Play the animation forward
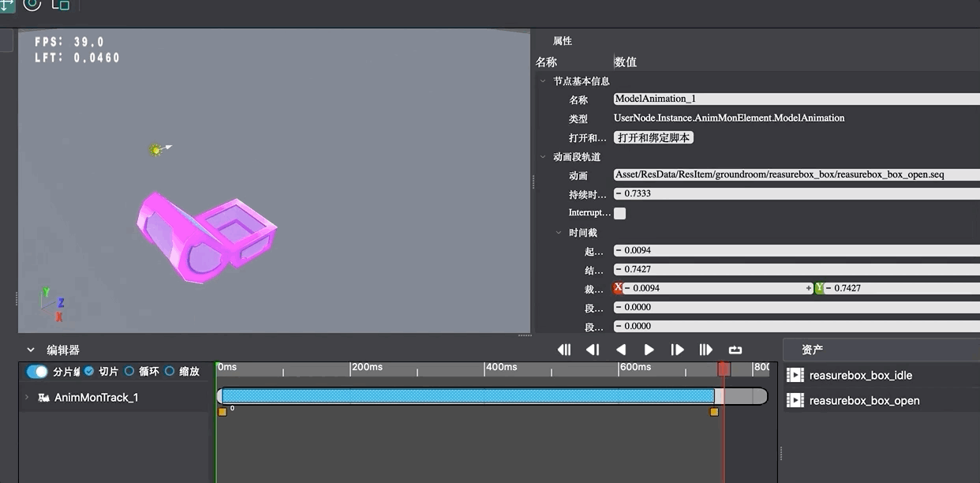The image size is (980, 483). click(649, 350)
